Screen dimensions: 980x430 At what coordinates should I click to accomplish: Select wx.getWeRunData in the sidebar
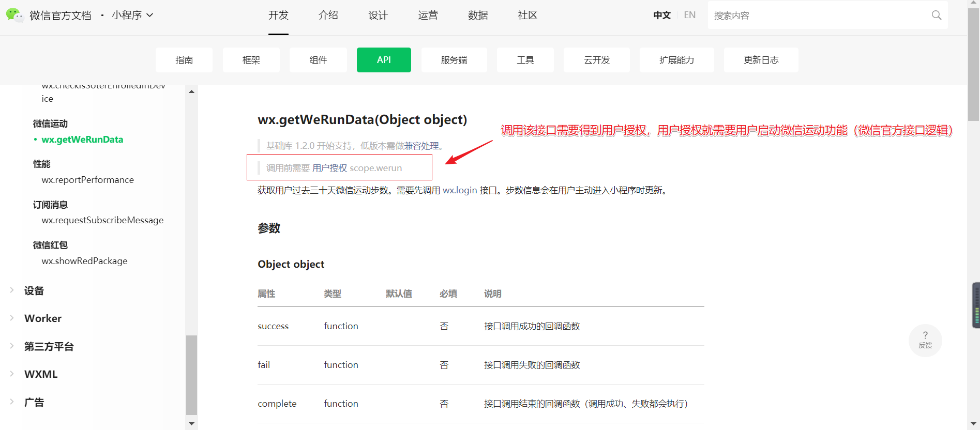click(82, 140)
